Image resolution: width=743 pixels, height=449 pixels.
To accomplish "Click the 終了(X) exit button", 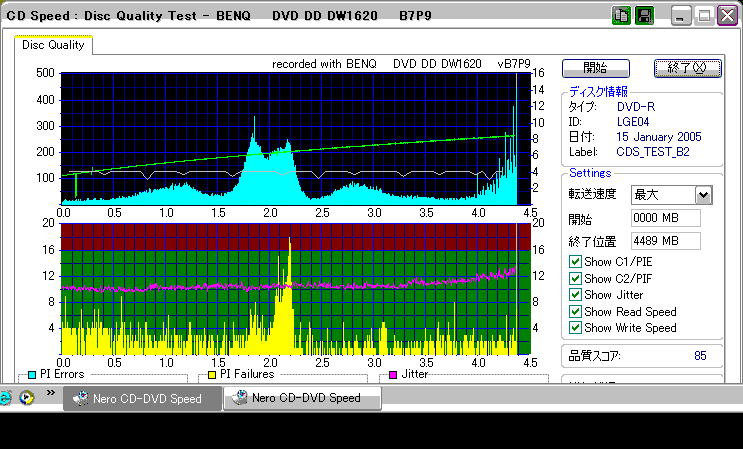I will (x=688, y=68).
